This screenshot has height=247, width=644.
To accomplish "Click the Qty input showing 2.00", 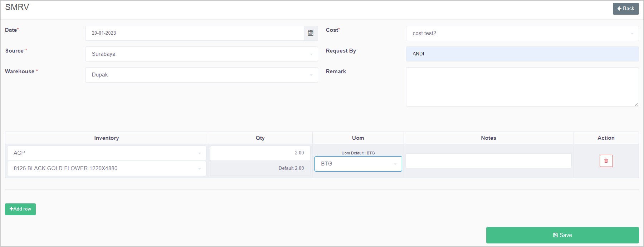I will tap(260, 153).
